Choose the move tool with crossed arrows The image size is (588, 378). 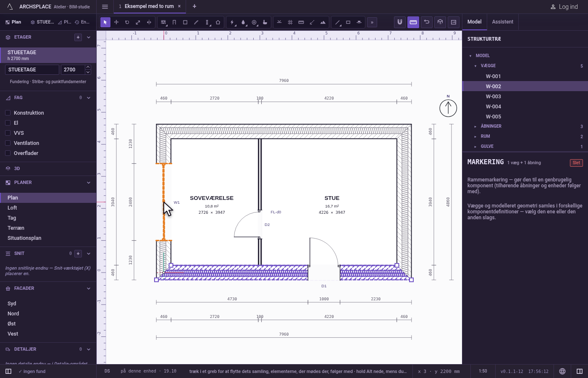116,22
